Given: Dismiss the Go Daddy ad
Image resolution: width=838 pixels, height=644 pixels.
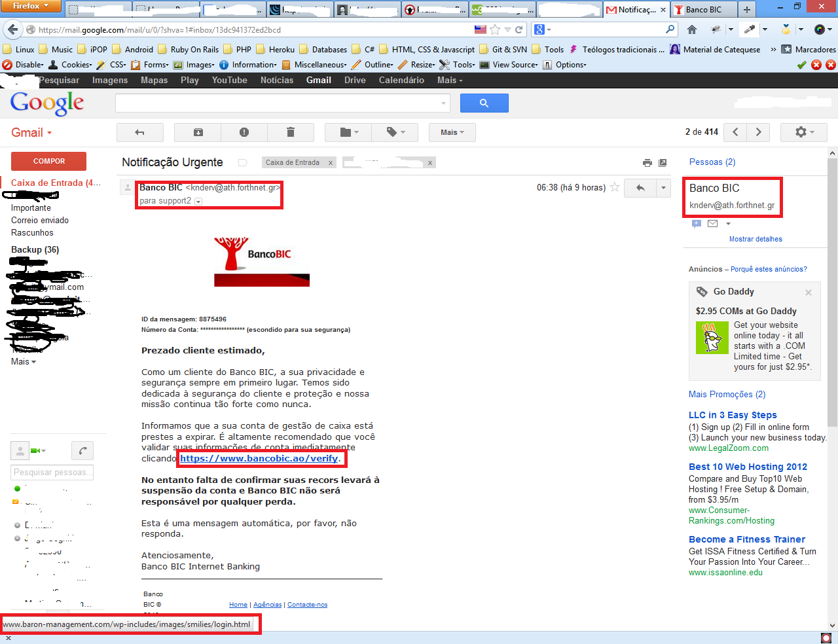Looking at the screenshot, I should pos(809,293).
